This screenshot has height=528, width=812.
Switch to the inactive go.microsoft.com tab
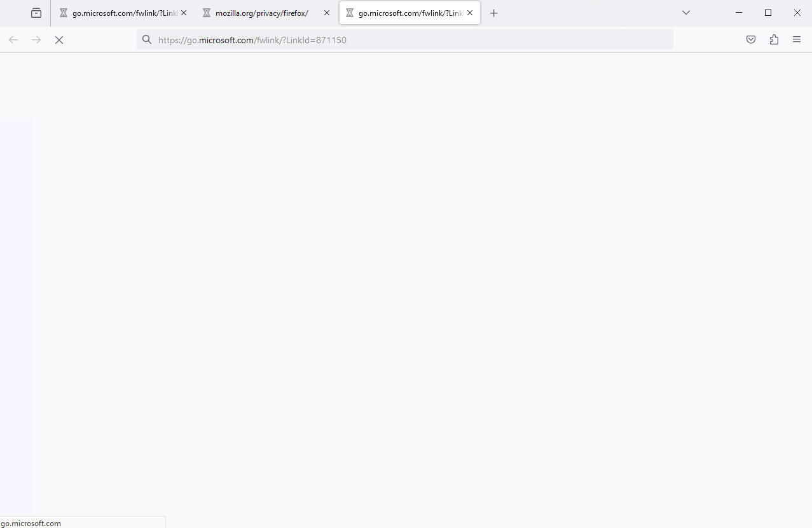(x=121, y=13)
